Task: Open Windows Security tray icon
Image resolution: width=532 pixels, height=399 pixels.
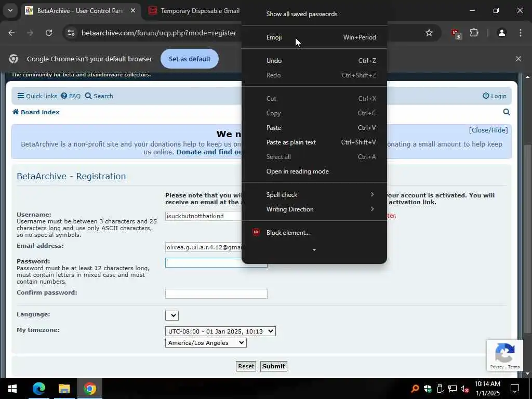Action: (x=428, y=389)
